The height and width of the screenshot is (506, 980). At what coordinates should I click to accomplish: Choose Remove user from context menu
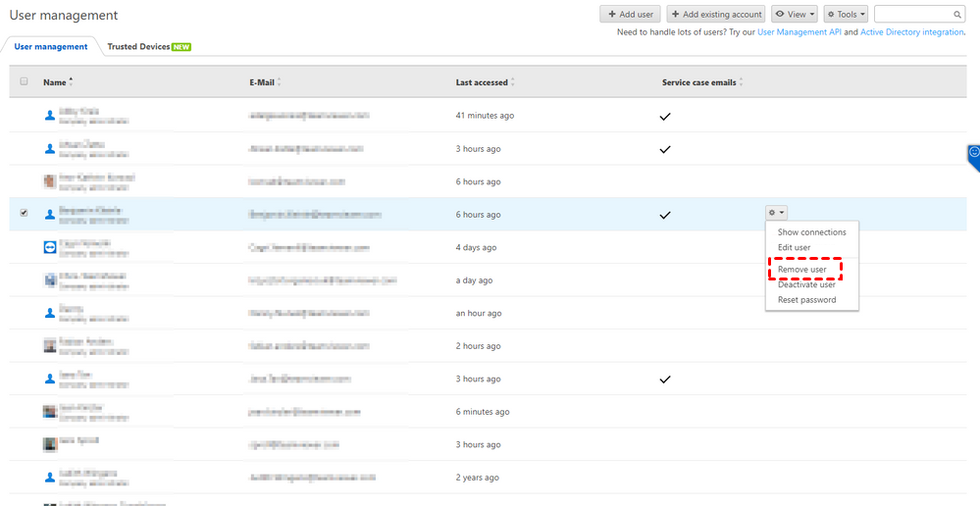(802, 269)
